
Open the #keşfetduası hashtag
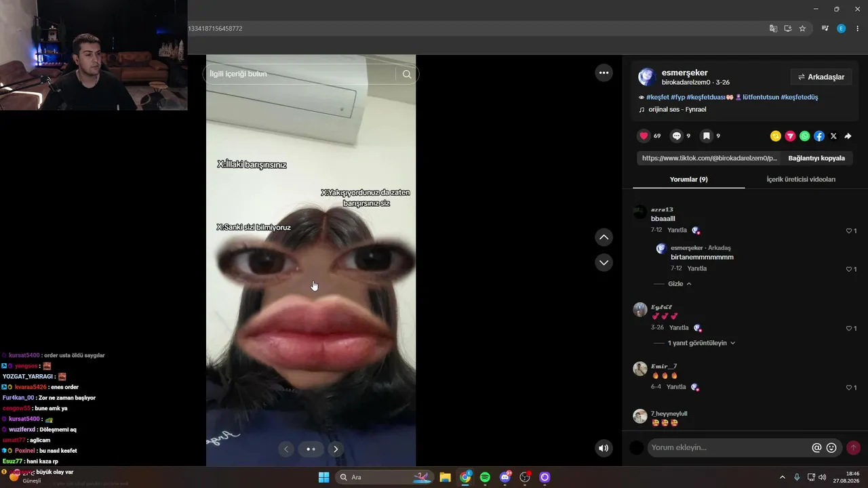pyautogui.click(x=706, y=97)
